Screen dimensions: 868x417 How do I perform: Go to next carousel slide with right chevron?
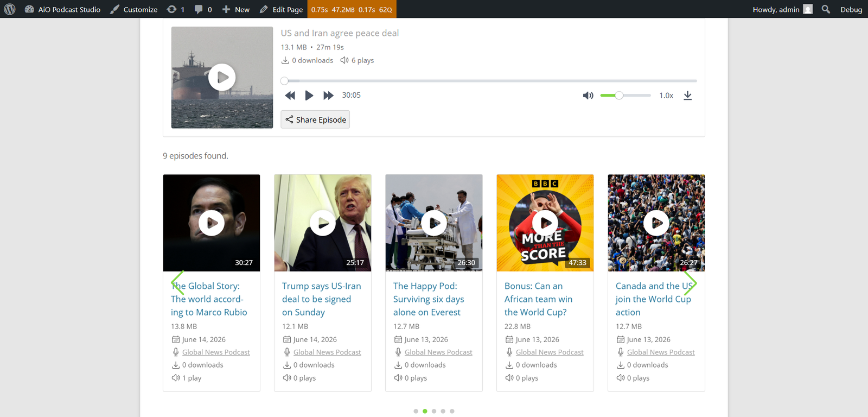pyautogui.click(x=690, y=283)
